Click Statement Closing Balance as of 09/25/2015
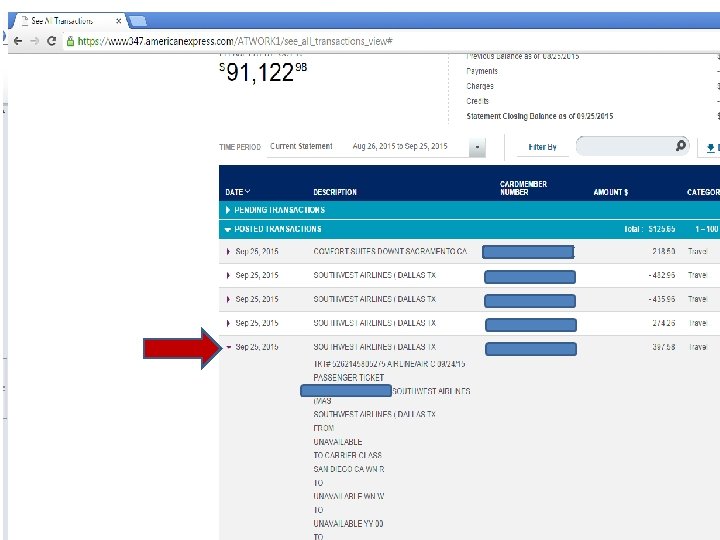 pos(540,116)
